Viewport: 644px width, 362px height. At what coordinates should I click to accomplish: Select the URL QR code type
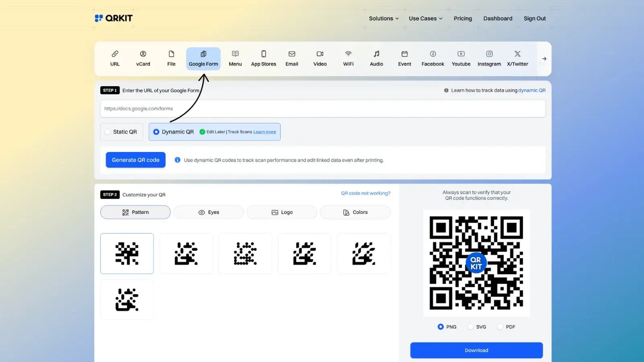coord(114,58)
